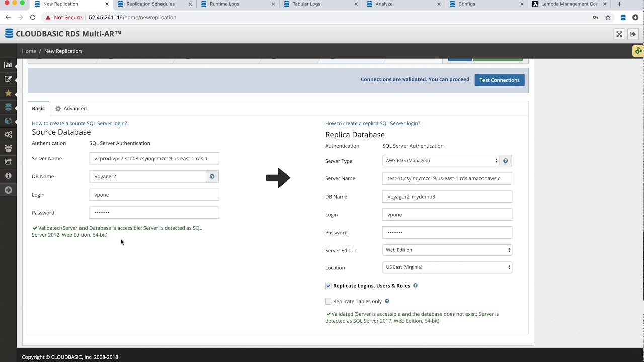Screen dimensions: 644x362
Task: Click the browser address bar URL
Action: 132,17
